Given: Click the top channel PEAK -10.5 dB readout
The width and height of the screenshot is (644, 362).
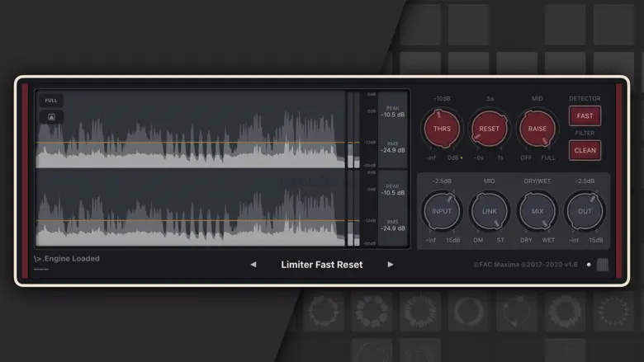Looking at the screenshot, I should [x=393, y=112].
